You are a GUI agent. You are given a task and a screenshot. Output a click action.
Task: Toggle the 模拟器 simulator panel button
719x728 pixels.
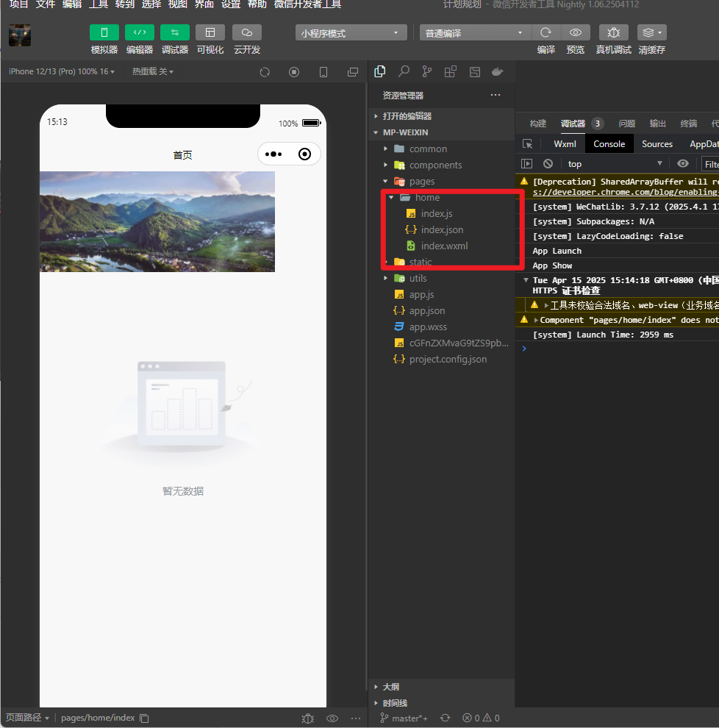(104, 33)
